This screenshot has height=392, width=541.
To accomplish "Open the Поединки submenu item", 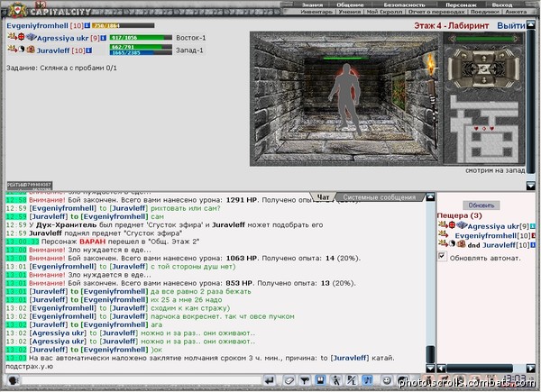I will tap(485, 12).
